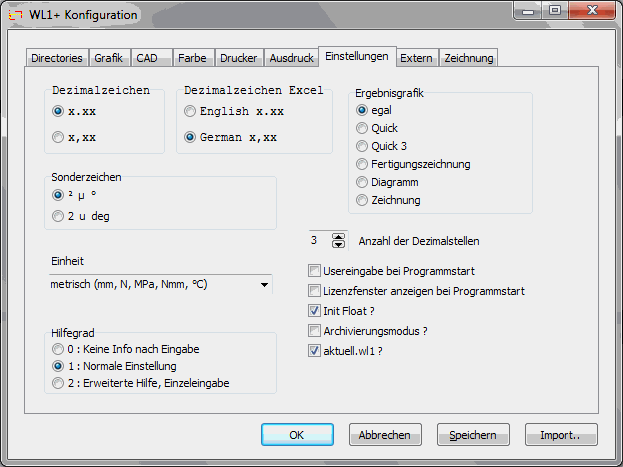Viewport: 623px width, 467px height.
Task: Open the Farbe tab
Action: 192,58
